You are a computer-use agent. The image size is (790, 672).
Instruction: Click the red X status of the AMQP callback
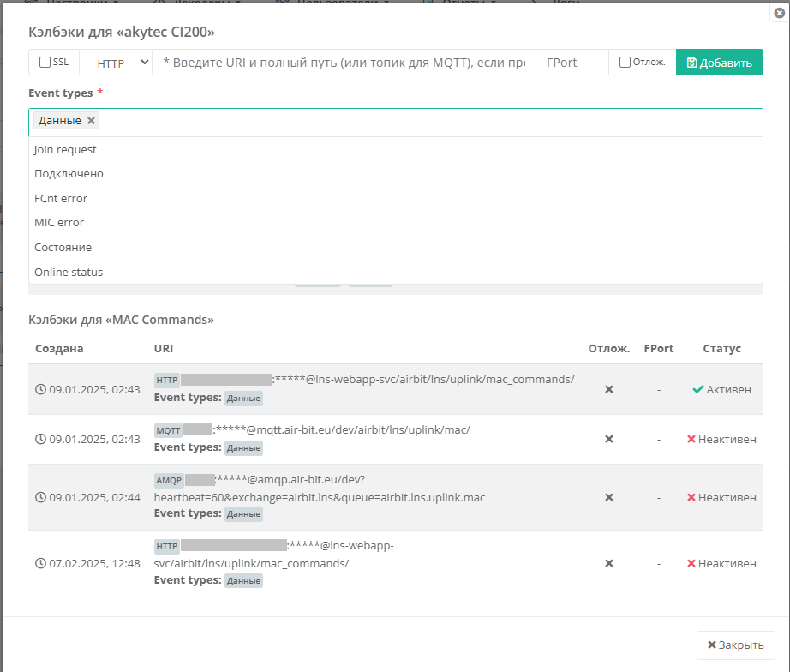[x=691, y=498]
